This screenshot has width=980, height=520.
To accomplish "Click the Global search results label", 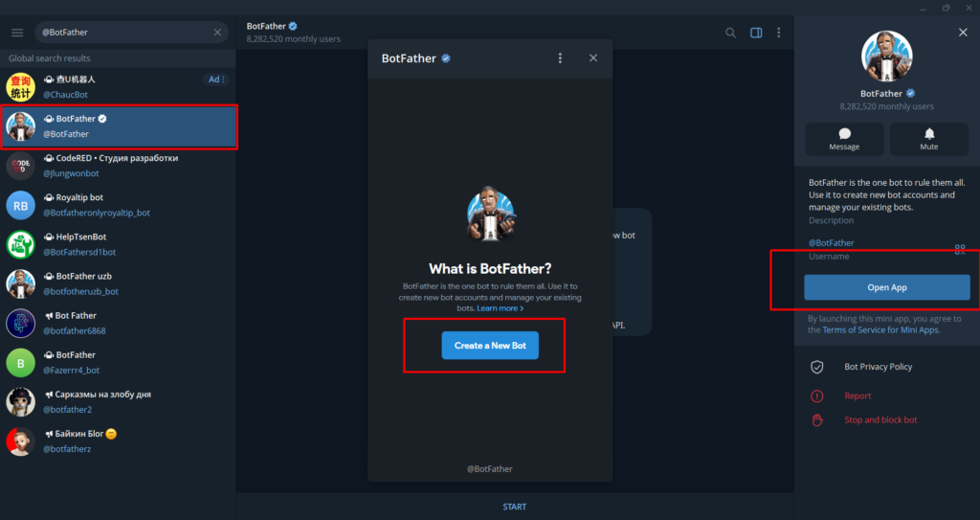I will [50, 58].
